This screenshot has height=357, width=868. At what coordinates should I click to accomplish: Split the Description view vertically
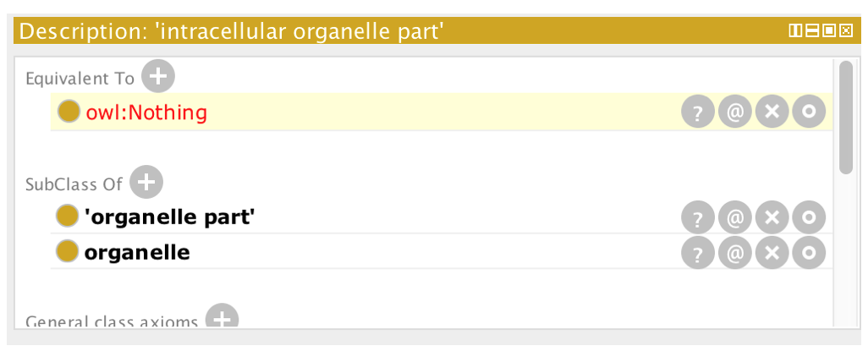pyautogui.click(x=795, y=31)
